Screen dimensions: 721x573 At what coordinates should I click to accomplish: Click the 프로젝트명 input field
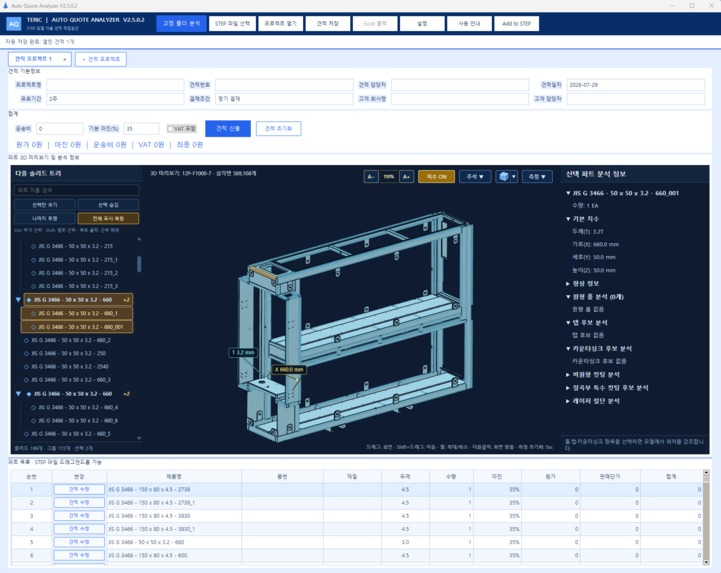pos(115,85)
